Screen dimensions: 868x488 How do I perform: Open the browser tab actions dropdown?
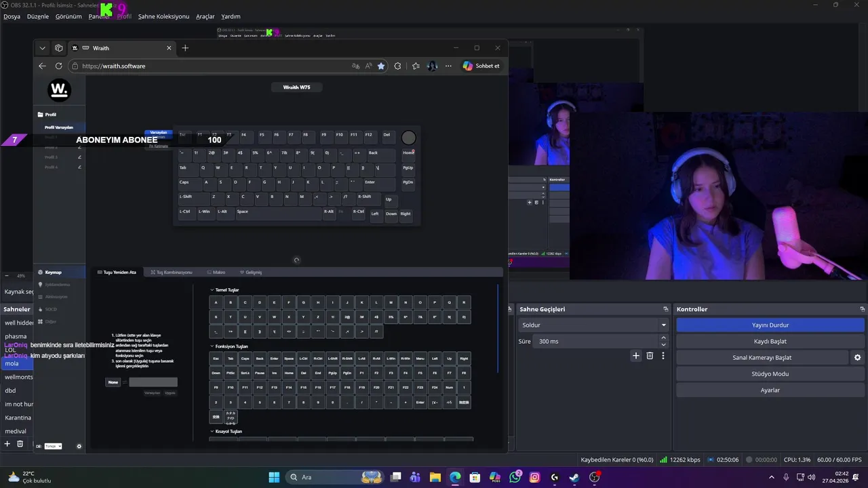coord(43,48)
